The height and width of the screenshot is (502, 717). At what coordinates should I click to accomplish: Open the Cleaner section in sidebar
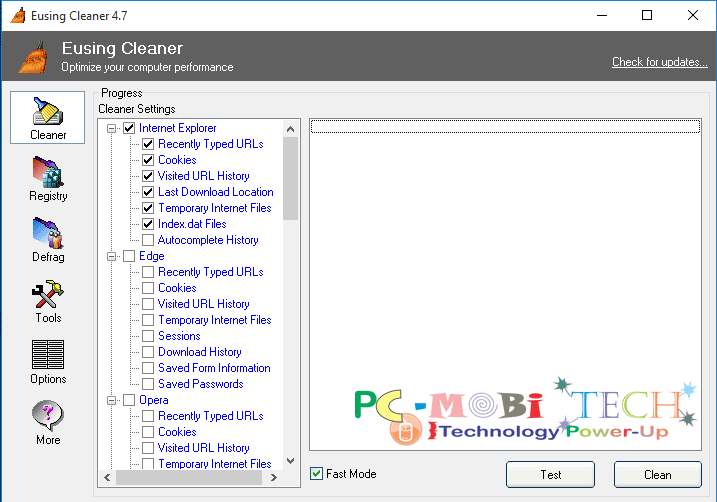pos(48,117)
